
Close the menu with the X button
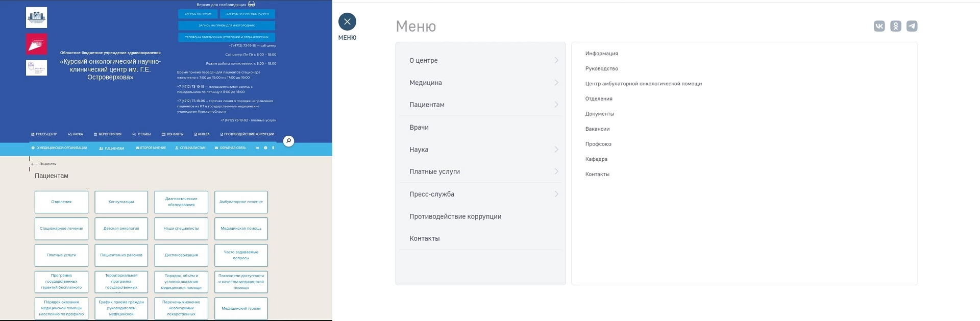[x=347, y=22]
